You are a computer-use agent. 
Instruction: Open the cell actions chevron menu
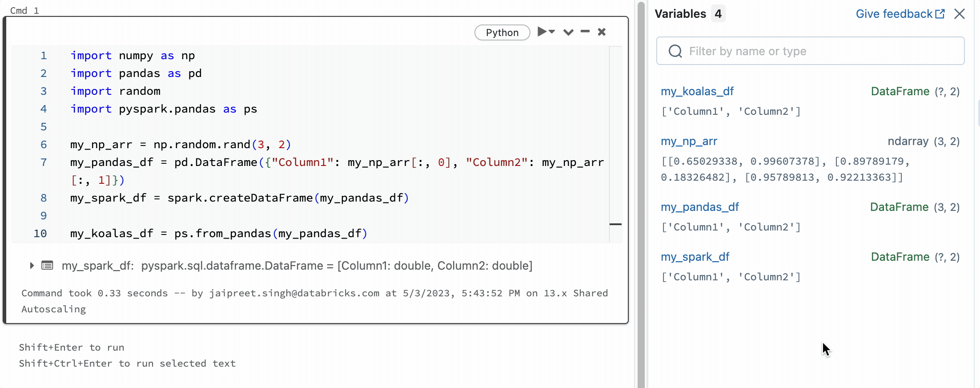point(568,32)
